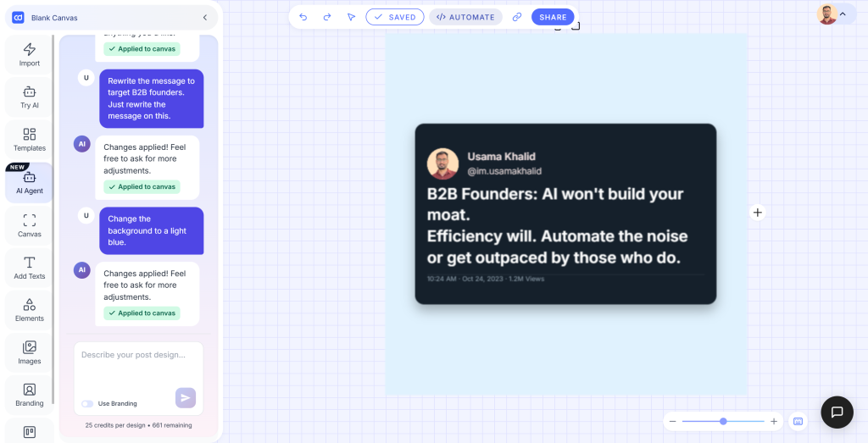Select the pointer cursor tool

[x=351, y=17]
